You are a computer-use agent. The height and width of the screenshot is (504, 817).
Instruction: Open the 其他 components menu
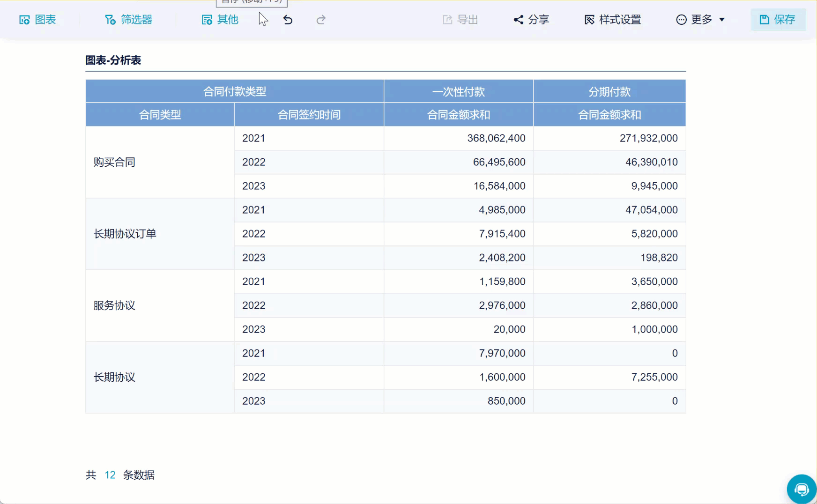click(220, 20)
